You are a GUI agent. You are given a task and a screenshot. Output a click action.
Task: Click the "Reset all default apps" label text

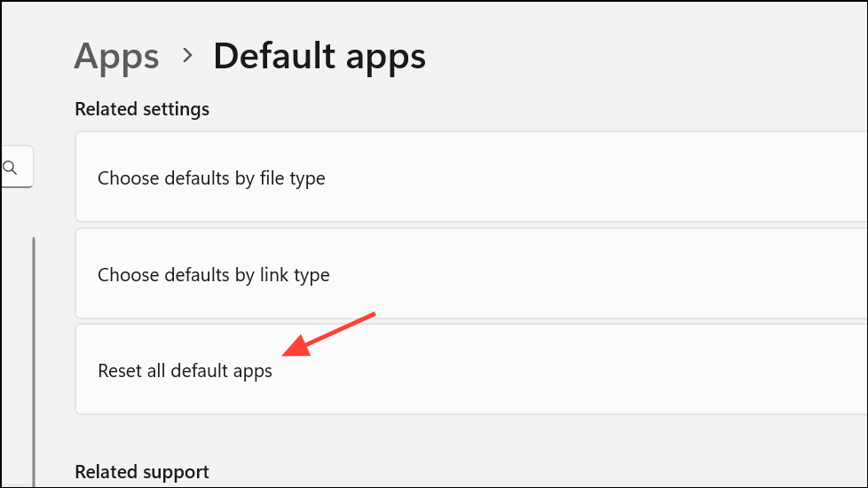185,371
